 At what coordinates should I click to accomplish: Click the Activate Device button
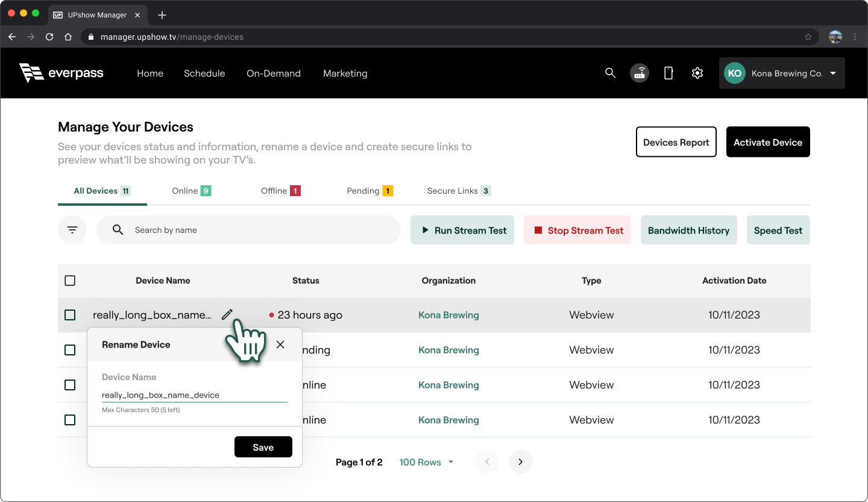click(x=768, y=142)
